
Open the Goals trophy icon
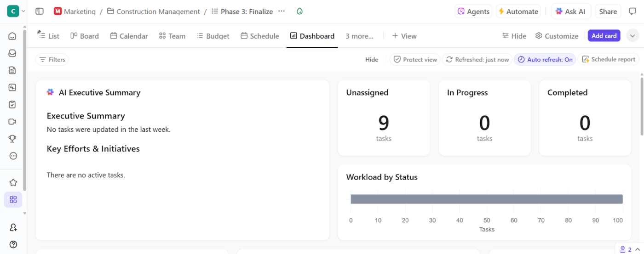click(x=12, y=139)
